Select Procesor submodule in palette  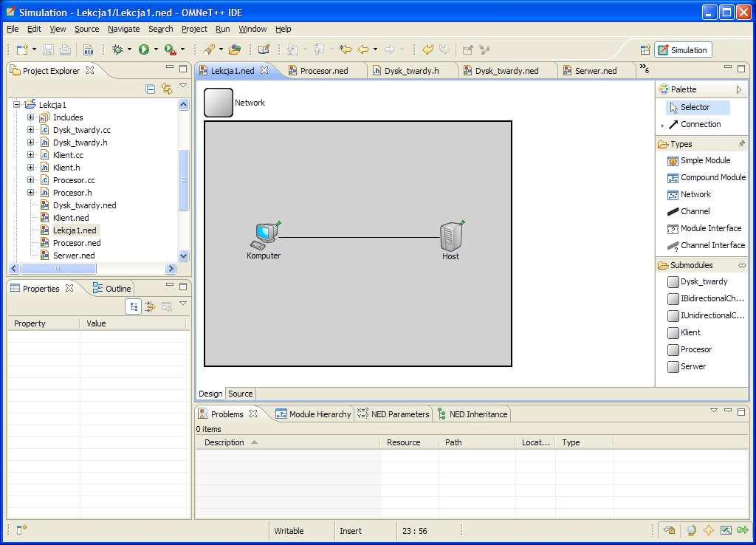tap(690, 349)
